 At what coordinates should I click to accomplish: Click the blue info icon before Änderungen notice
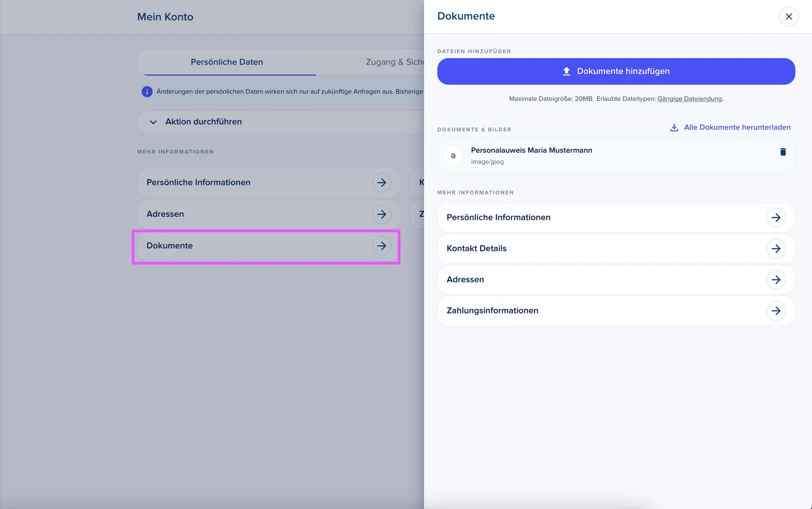(147, 92)
